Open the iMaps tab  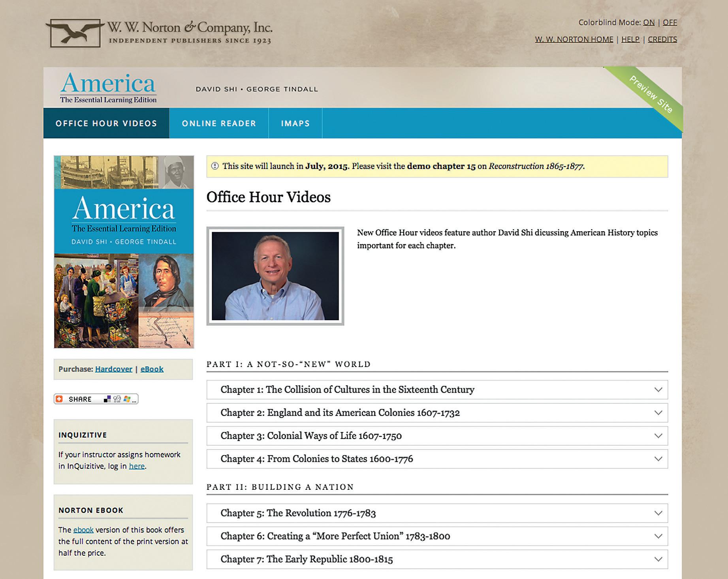pyautogui.click(x=295, y=123)
